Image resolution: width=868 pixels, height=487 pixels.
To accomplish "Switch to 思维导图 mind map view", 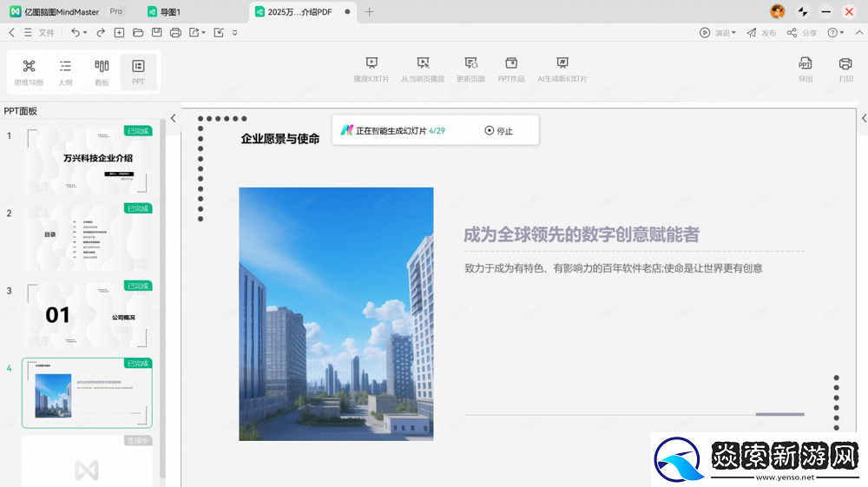I will [x=29, y=72].
